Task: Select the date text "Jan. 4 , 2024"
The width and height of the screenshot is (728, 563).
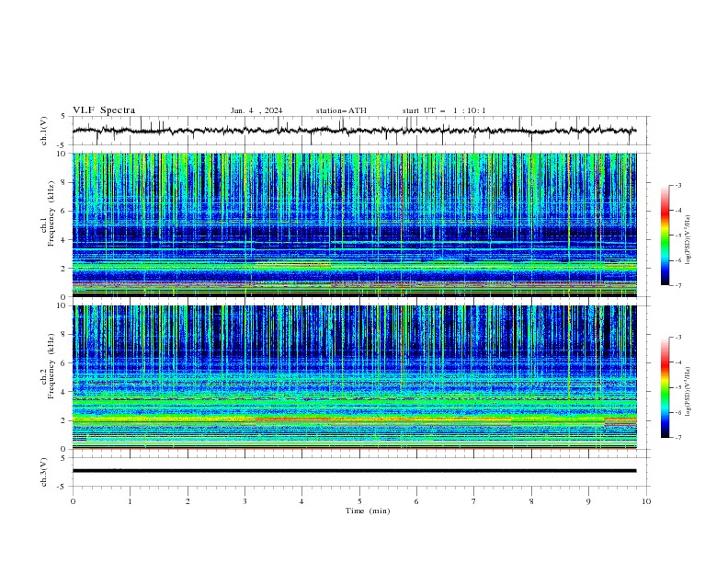Action: pos(256,110)
